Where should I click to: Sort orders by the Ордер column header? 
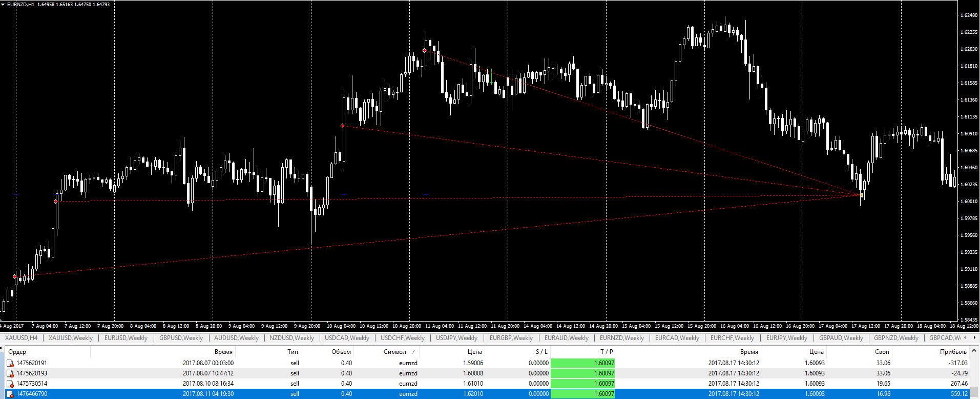(17, 352)
